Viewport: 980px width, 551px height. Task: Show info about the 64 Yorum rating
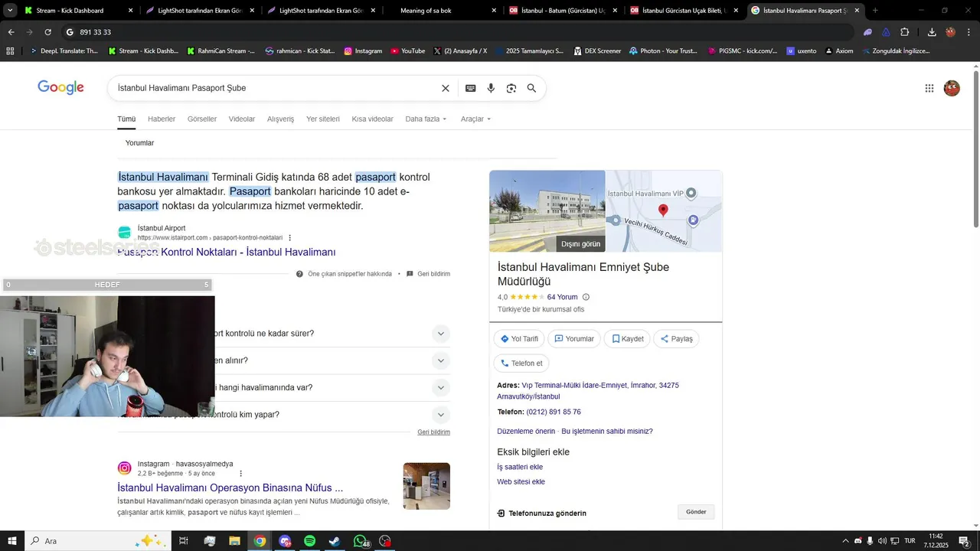(586, 297)
